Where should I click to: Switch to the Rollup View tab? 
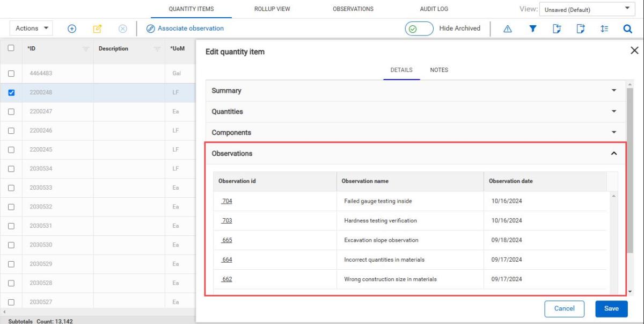(272, 9)
